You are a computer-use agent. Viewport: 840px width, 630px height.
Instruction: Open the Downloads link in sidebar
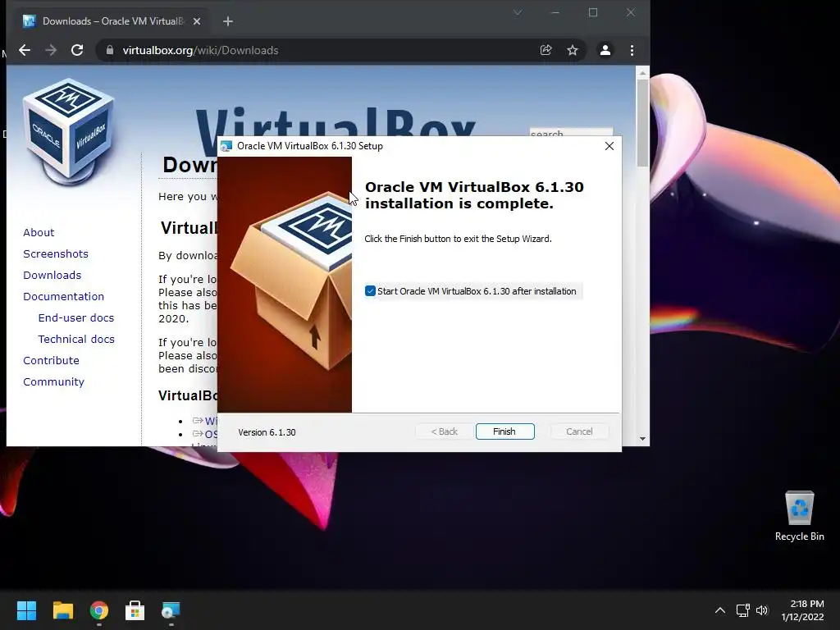coord(52,276)
